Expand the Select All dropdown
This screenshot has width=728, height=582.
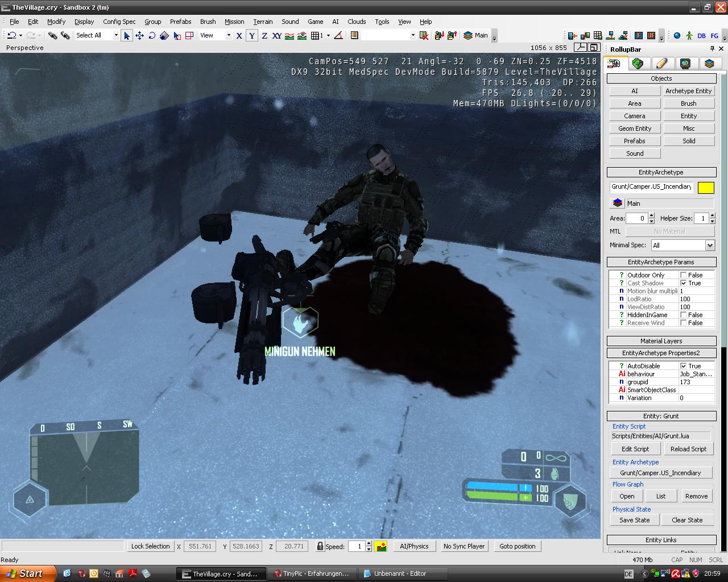click(115, 35)
